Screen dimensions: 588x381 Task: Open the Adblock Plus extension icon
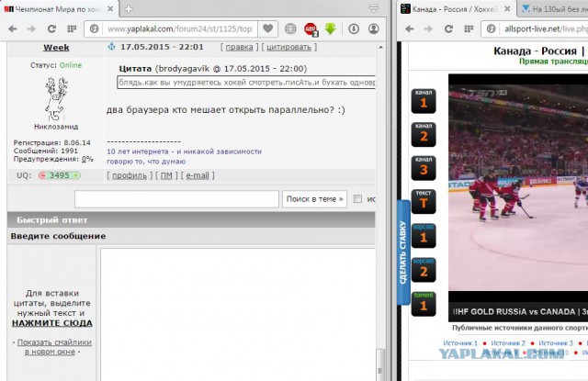pyautogui.click(x=311, y=29)
